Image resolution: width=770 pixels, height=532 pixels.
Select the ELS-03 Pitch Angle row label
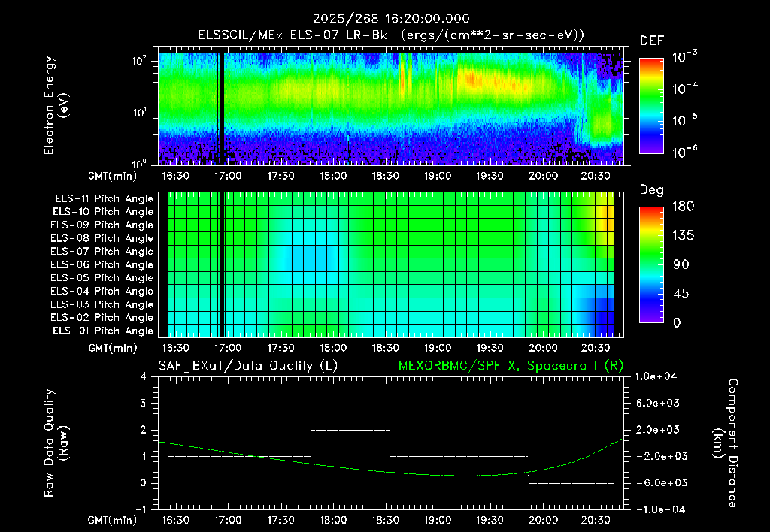(x=102, y=304)
